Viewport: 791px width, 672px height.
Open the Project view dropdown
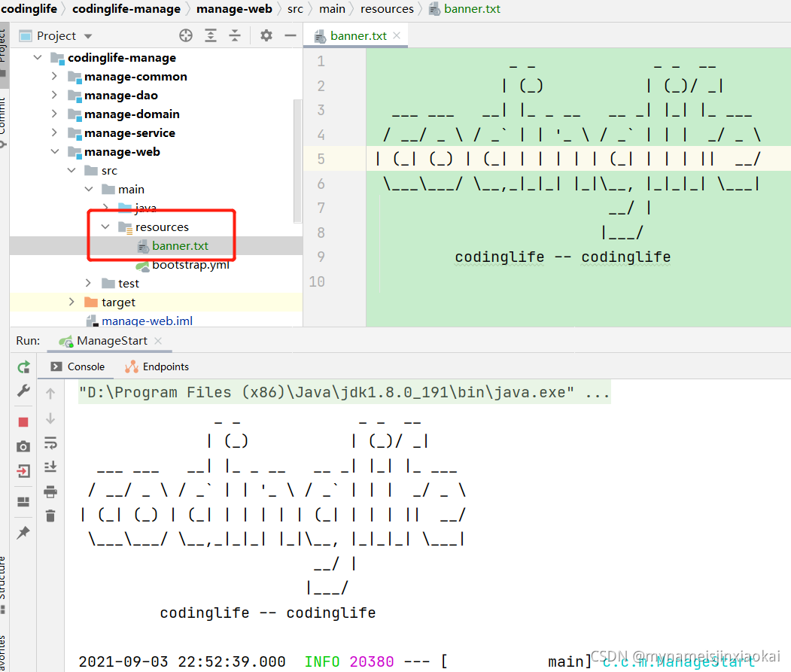pos(88,36)
